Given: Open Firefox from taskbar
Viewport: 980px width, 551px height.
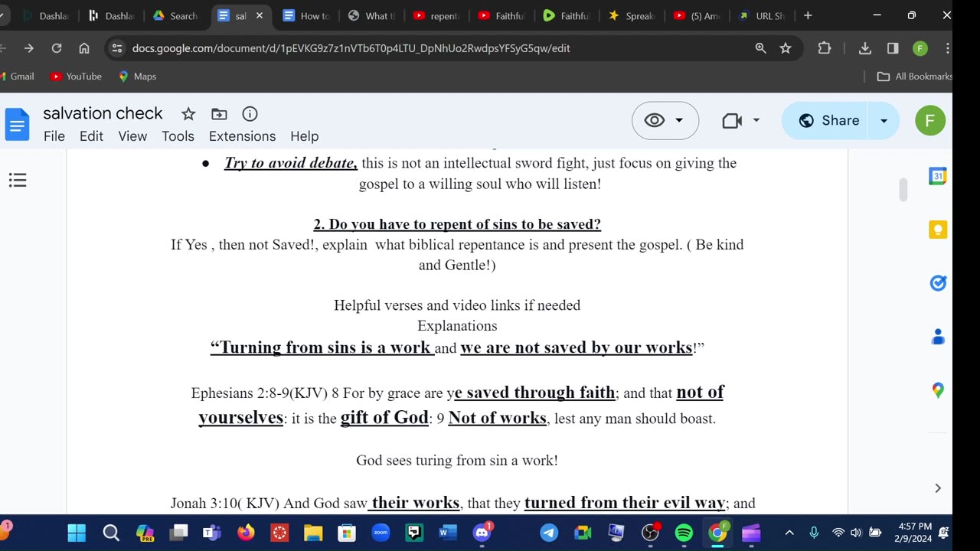Looking at the screenshot, I should 246,533.
